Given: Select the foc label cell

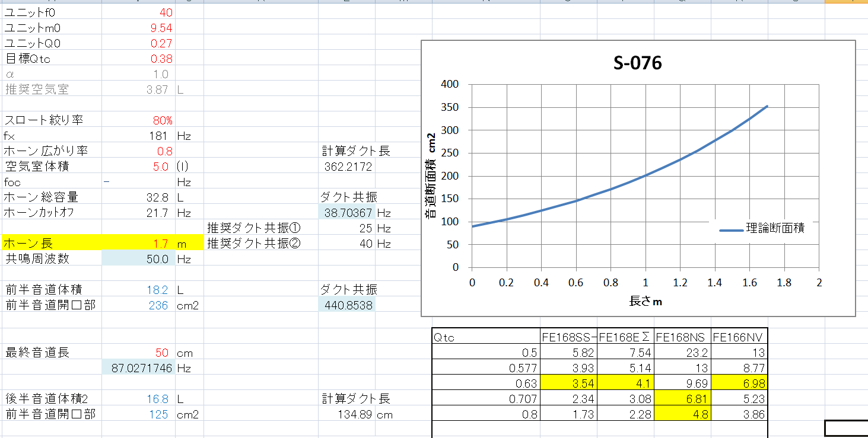Looking at the screenshot, I should point(51,182).
